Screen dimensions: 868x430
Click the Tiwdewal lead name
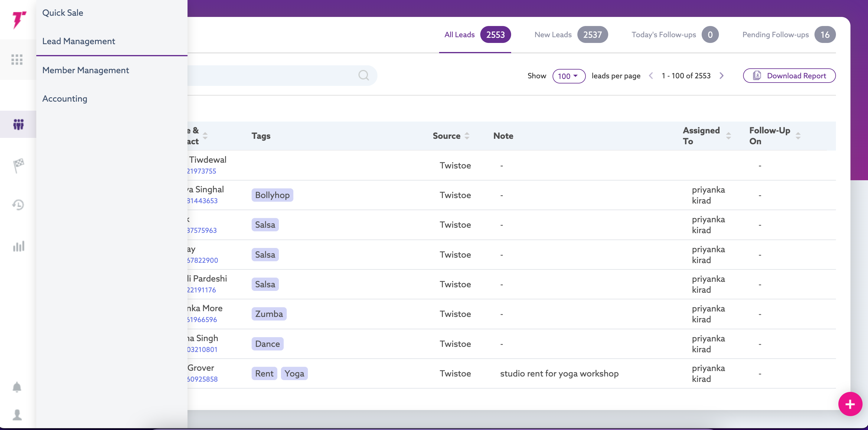click(207, 160)
